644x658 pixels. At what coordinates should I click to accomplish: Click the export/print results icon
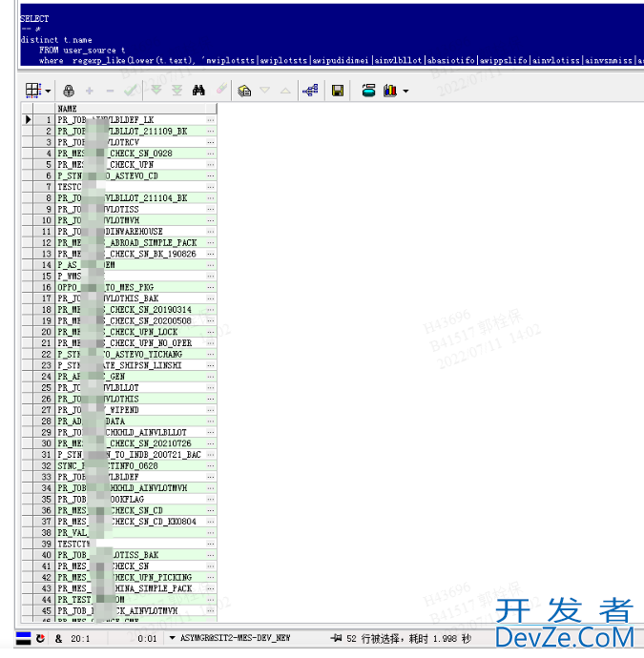click(368, 91)
